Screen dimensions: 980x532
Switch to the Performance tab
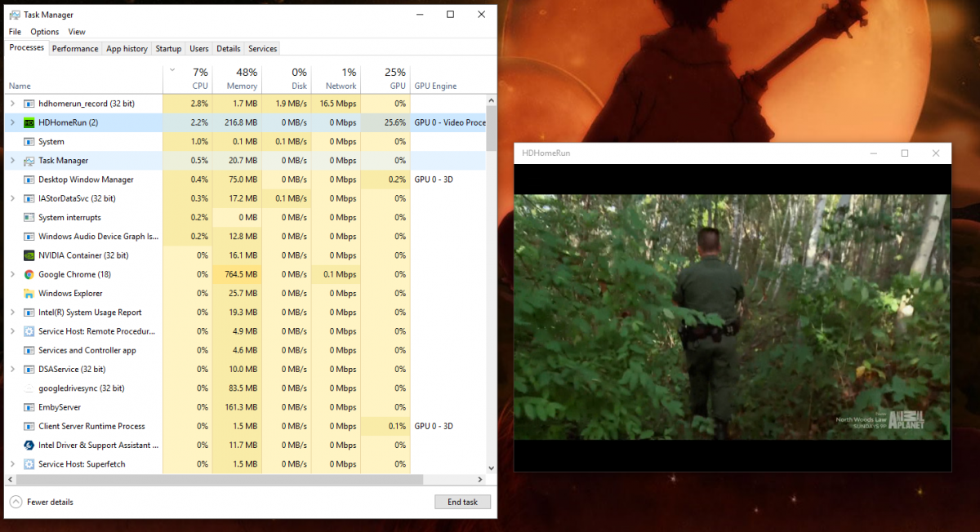75,49
